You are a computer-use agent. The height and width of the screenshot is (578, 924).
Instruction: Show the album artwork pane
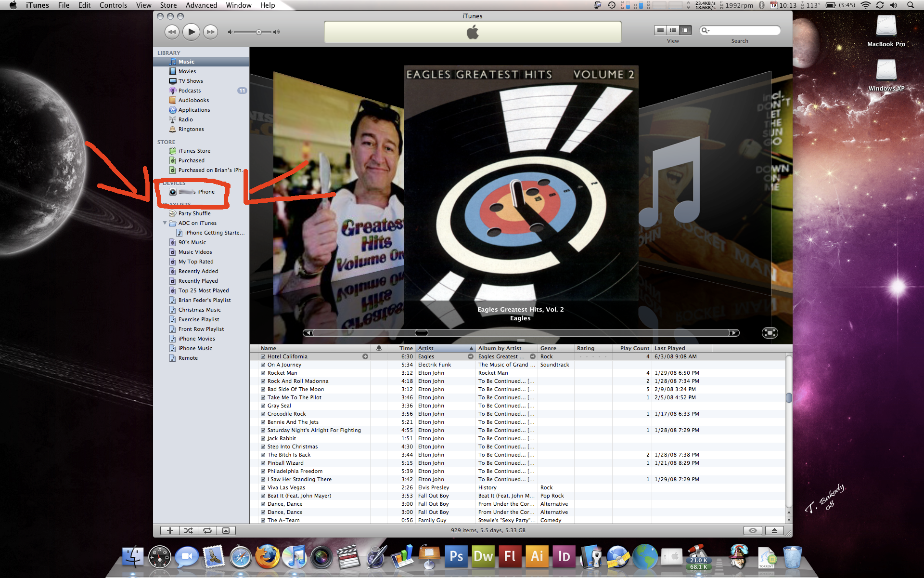click(226, 530)
